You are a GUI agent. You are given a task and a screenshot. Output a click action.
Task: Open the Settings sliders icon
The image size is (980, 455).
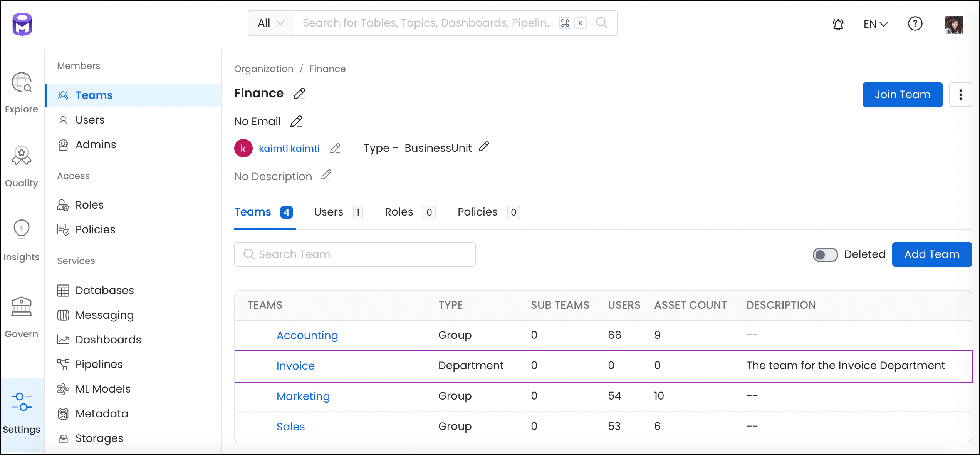[22, 402]
